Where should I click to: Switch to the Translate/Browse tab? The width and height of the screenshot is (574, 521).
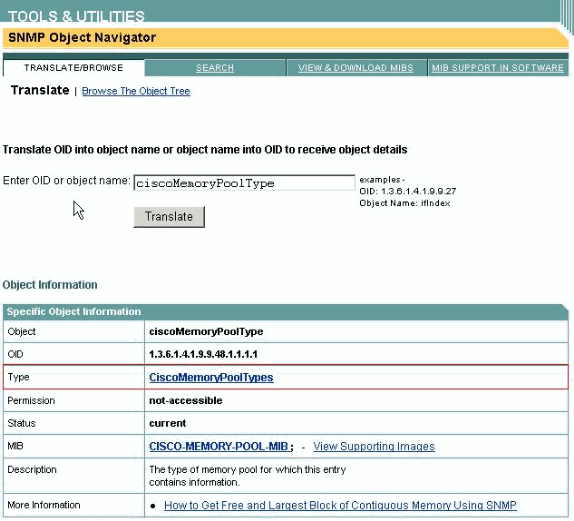[74, 68]
